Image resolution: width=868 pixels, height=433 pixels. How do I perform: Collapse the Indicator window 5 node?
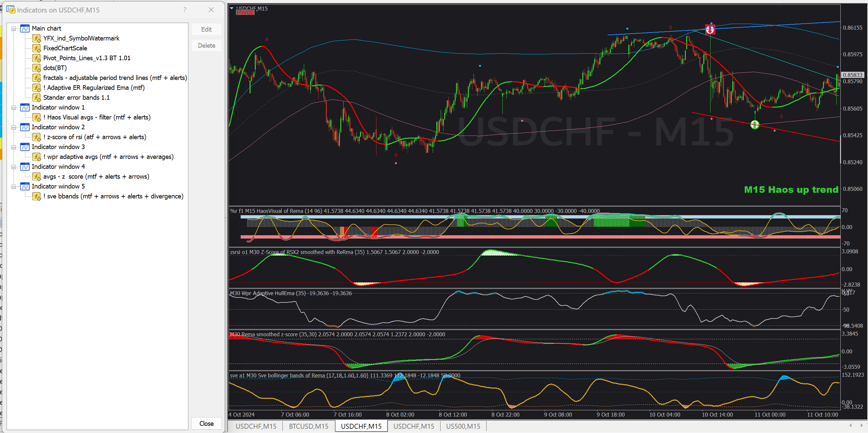point(13,187)
